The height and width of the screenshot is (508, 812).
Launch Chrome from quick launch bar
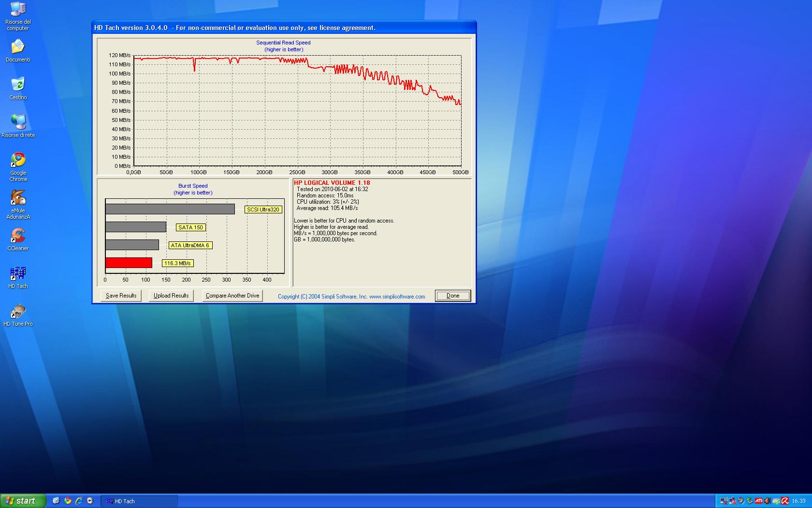pos(68,501)
